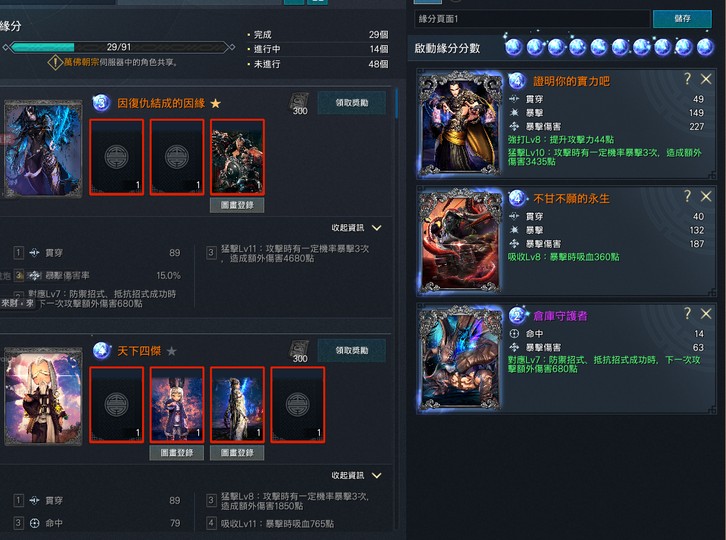This screenshot has height=540, width=726.
Task: Click 領取獎勵 for 天下四傑
Action: click(352, 351)
